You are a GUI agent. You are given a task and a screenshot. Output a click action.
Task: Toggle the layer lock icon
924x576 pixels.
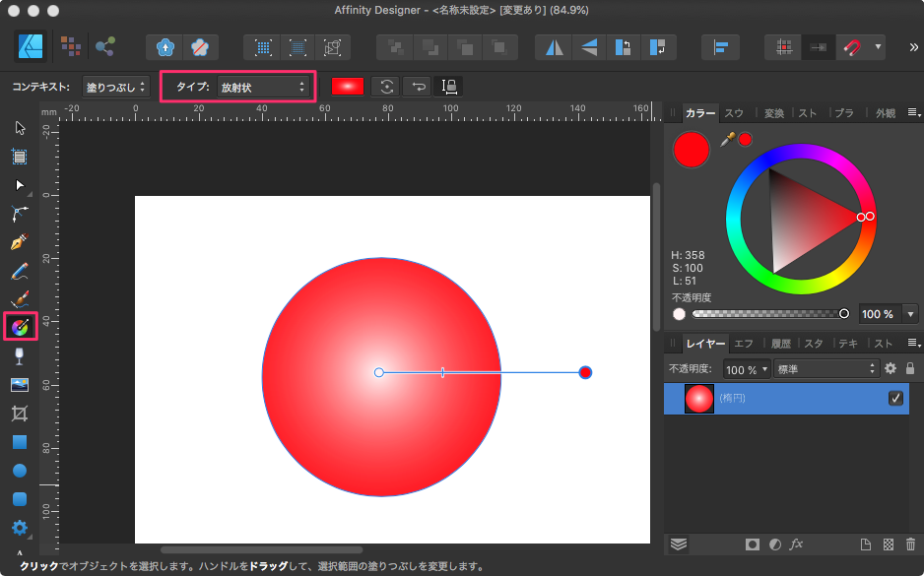tap(909, 368)
